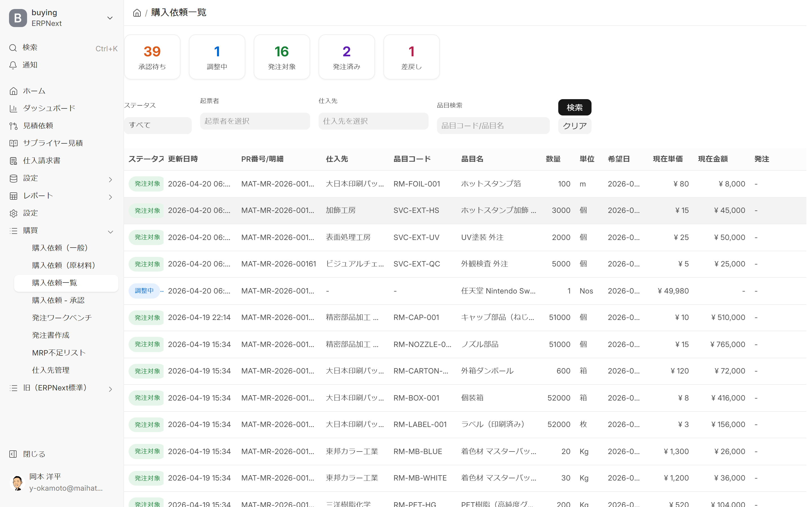Click user avatar for 岡本 洋平
The width and height of the screenshot is (812, 507).
point(17,482)
